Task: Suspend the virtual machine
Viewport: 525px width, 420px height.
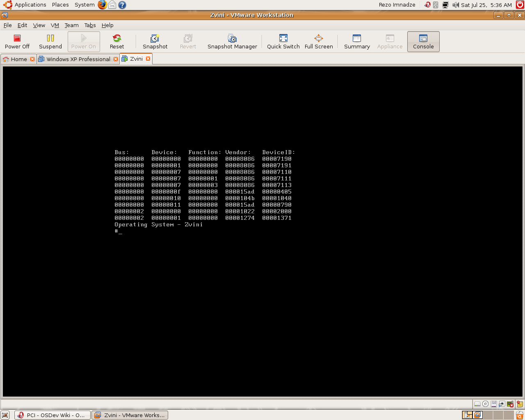Action: (x=50, y=42)
